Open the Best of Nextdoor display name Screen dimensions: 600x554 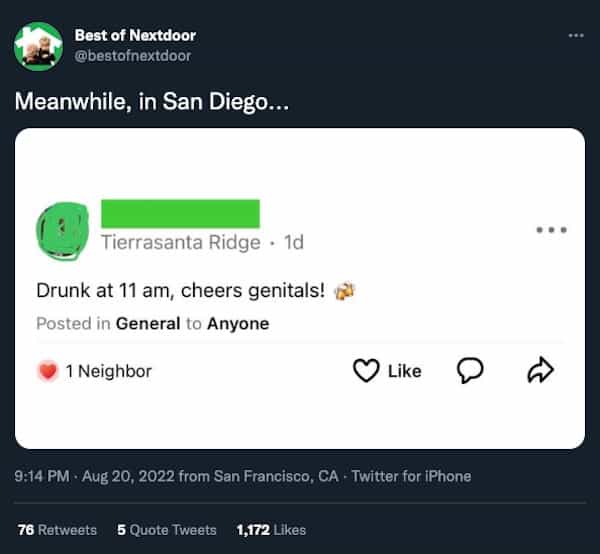[135, 36]
